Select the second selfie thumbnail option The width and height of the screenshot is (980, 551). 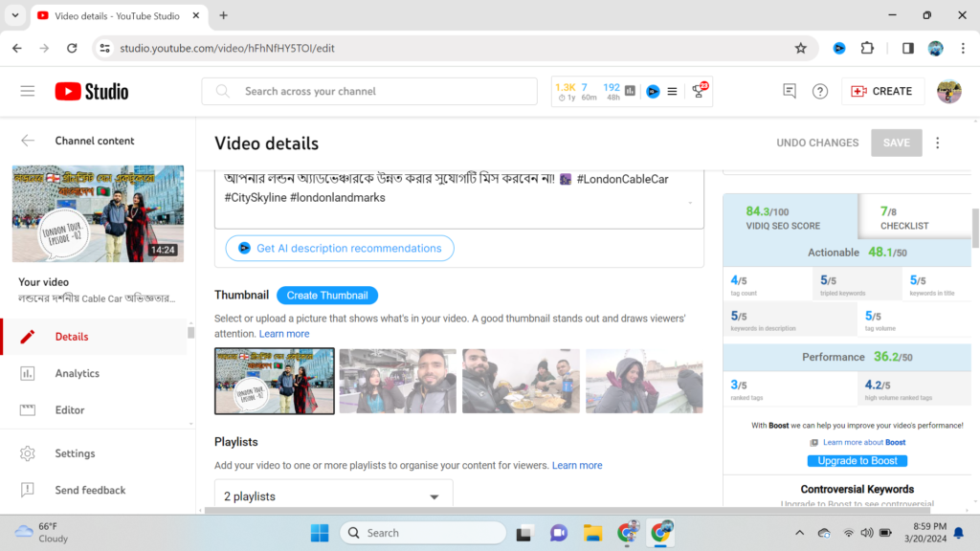click(397, 381)
